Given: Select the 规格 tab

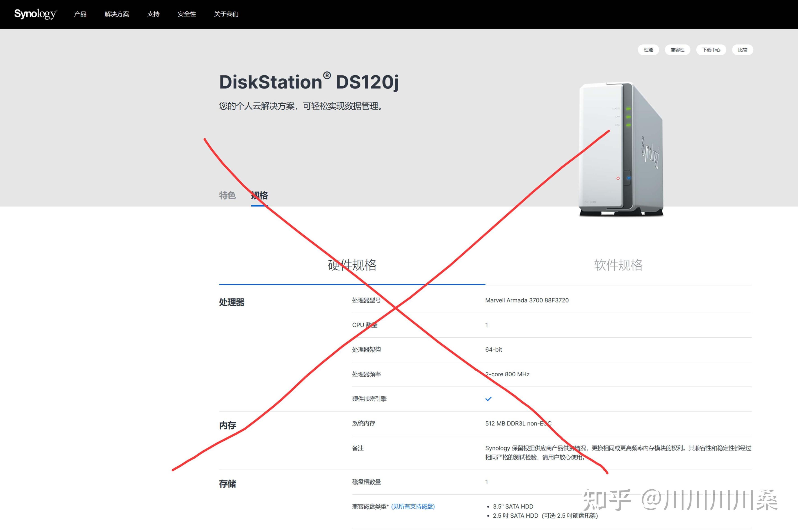Looking at the screenshot, I should point(260,196).
